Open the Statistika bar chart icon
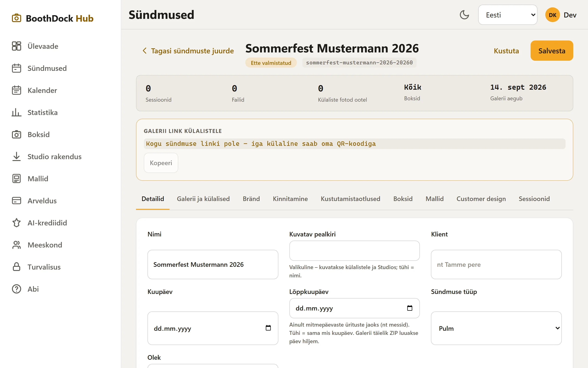The width and height of the screenshot is (588, 368). pos(17,112)
